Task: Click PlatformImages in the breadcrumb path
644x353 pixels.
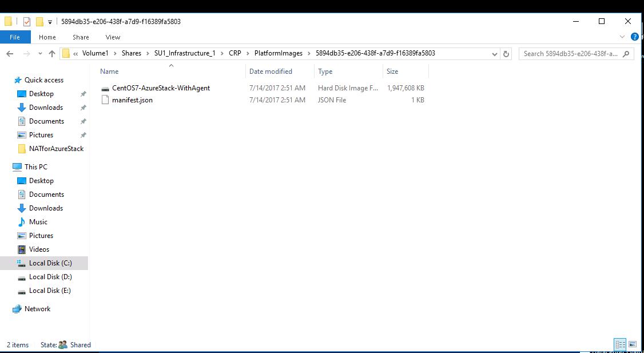Action: 279,53
